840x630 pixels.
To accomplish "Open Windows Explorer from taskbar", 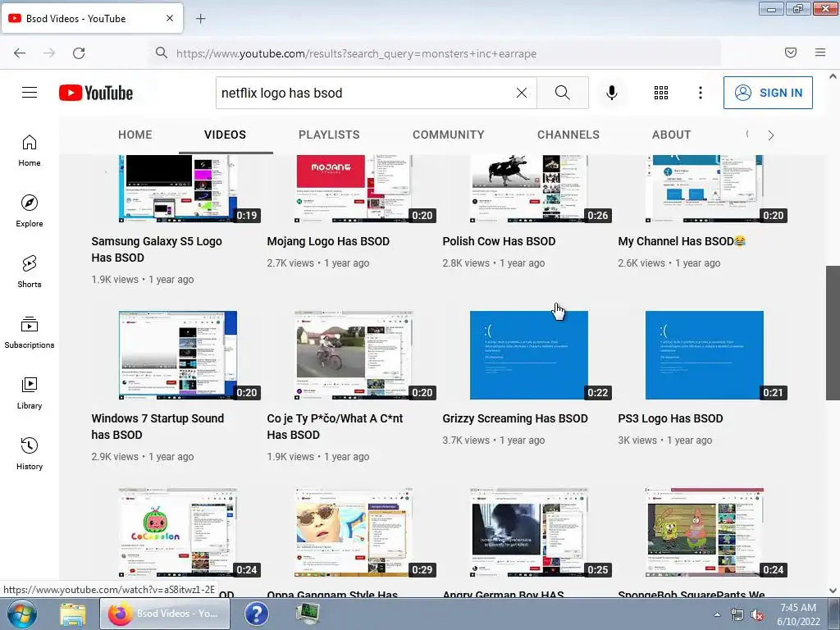I will [x=73, y=614].
